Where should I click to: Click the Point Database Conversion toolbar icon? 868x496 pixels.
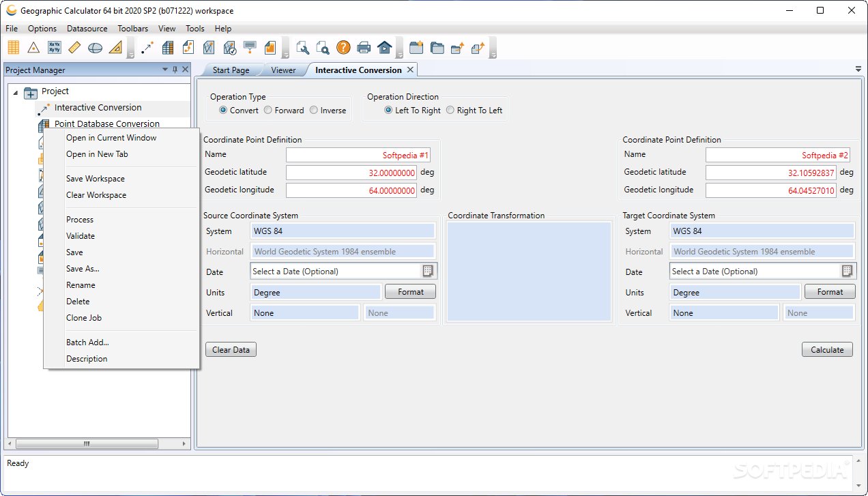click(168, 47)
